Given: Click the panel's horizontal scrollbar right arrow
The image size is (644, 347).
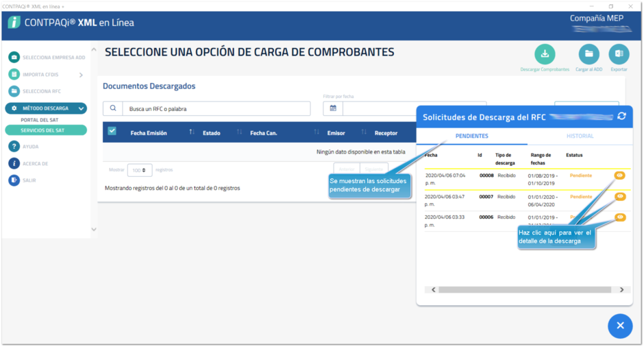Looking at the screenshot, I should (x=622, y=290).
